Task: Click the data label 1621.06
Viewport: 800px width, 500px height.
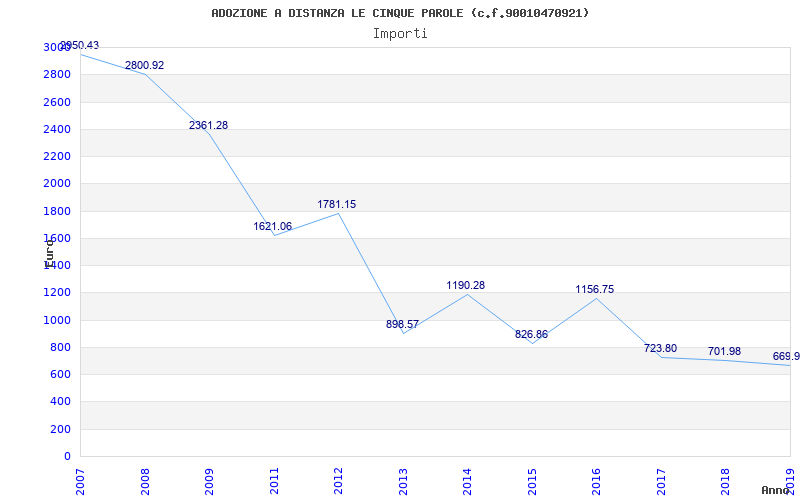Action: (x=272, y=226)
